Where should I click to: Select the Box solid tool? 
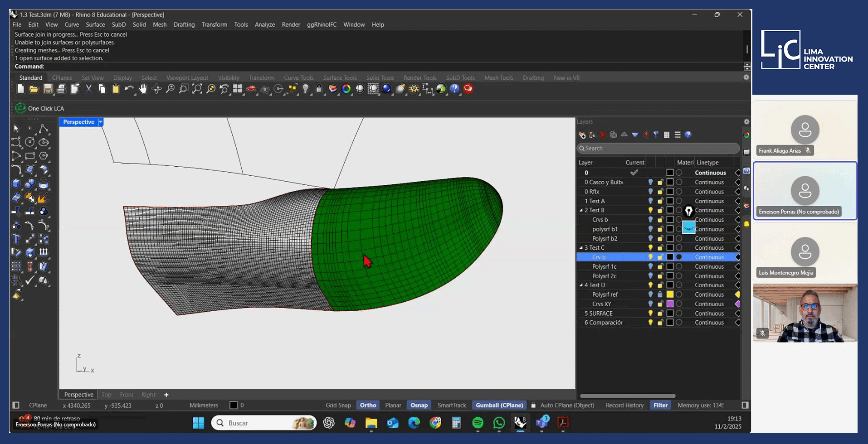click(16, 183)
